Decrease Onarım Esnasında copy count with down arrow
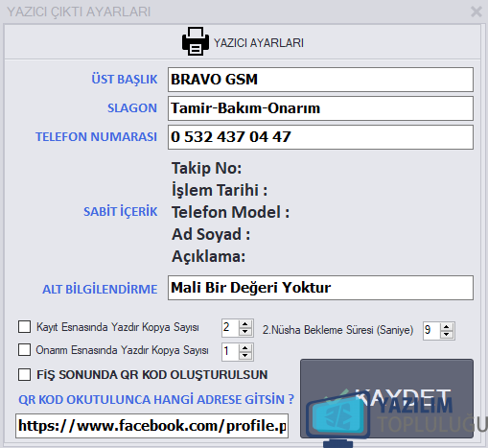The width and height of the screenshot is (488, 448). coord(245,356)
